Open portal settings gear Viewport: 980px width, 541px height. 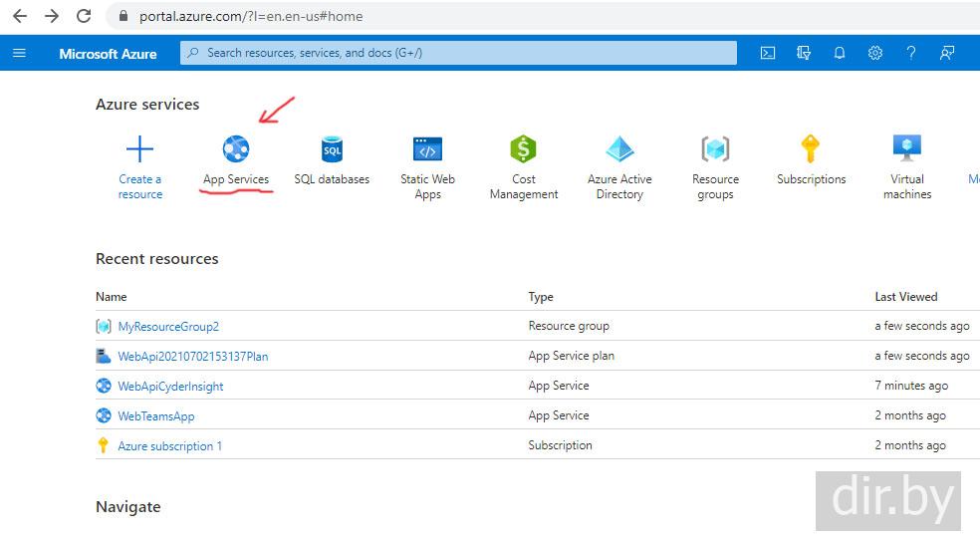pyautogui.click(x=875, y=53)
